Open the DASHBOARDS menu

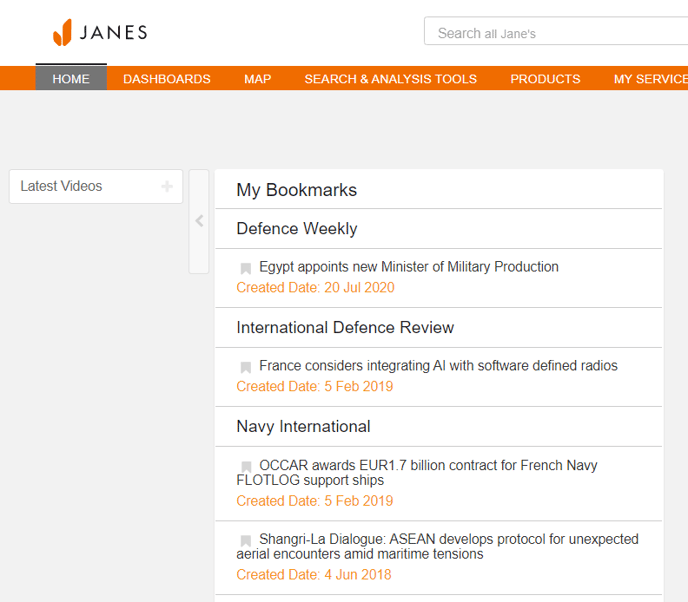point(167,79)
